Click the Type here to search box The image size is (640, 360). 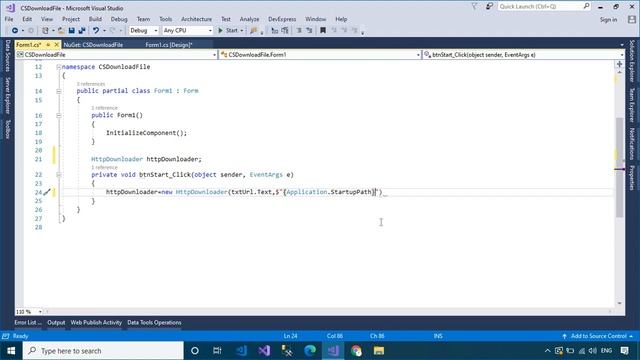click(x=103, y=351)
